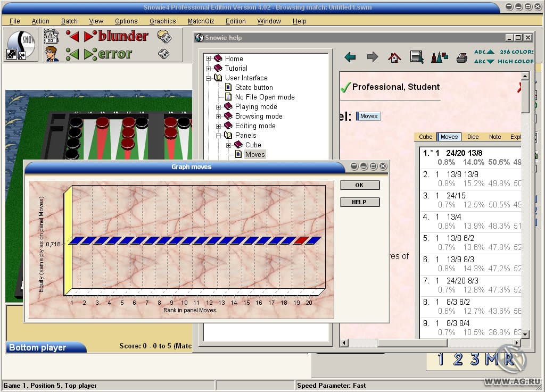
Task: Click the Moves label button in help
Action: tap(368, 116)
